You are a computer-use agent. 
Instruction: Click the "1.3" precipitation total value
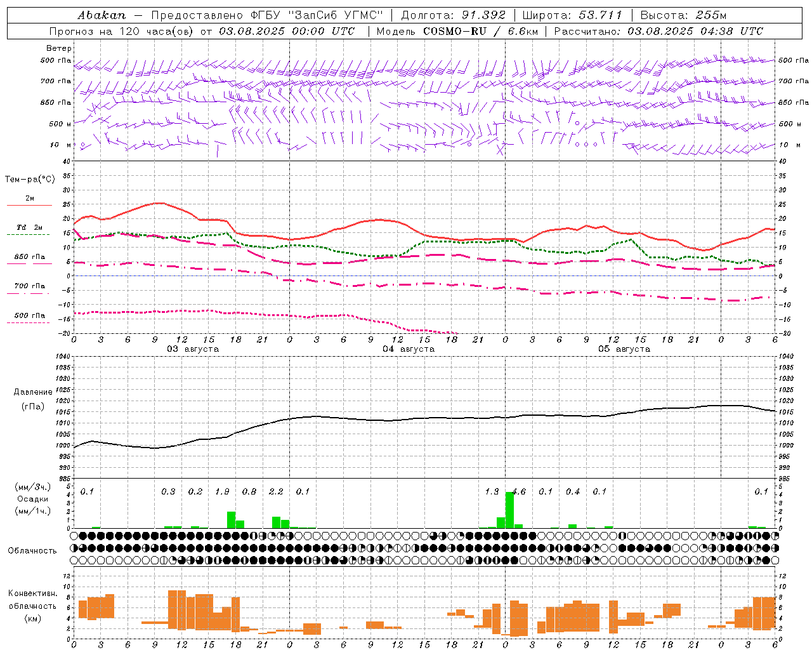point(492,491)
